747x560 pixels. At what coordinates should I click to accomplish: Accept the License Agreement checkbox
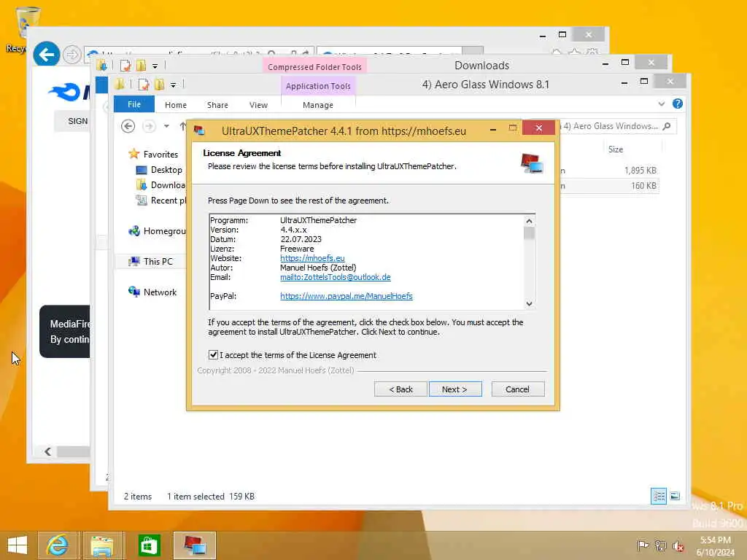tap(213, 355)
